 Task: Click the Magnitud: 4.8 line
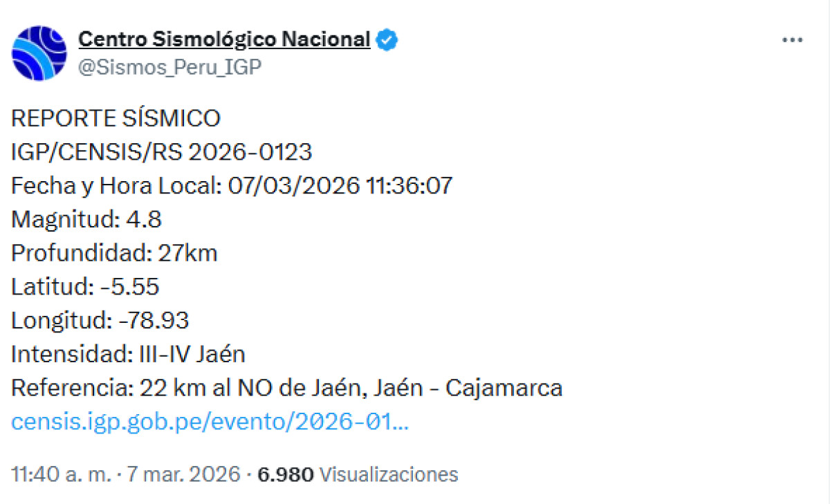[86, 219]
